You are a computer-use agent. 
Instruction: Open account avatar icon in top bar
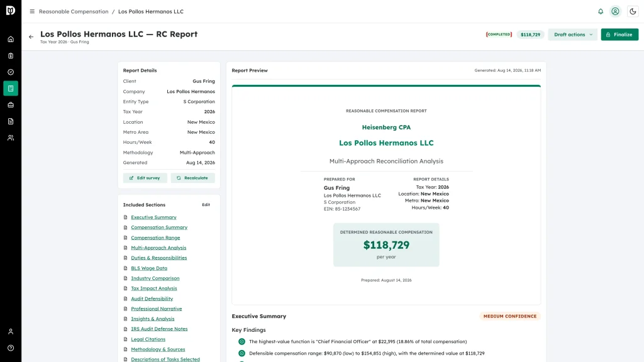point(615,11)
